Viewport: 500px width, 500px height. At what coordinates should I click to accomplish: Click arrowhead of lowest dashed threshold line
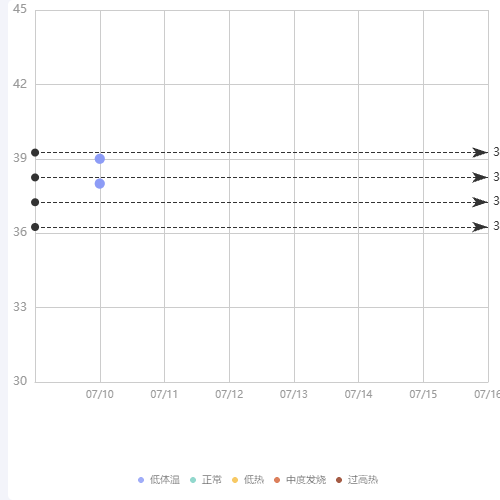pos(480,227)
